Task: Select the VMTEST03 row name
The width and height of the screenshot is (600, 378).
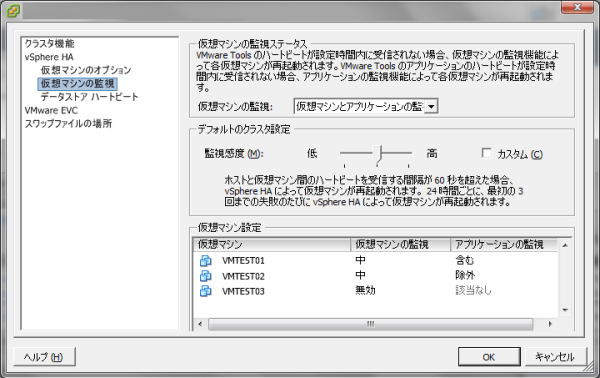Action: tap(243, 292)
